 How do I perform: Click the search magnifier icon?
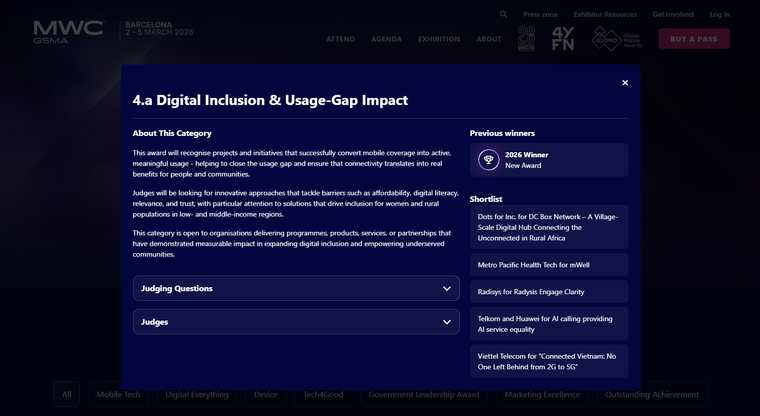[x=503, y=14]
